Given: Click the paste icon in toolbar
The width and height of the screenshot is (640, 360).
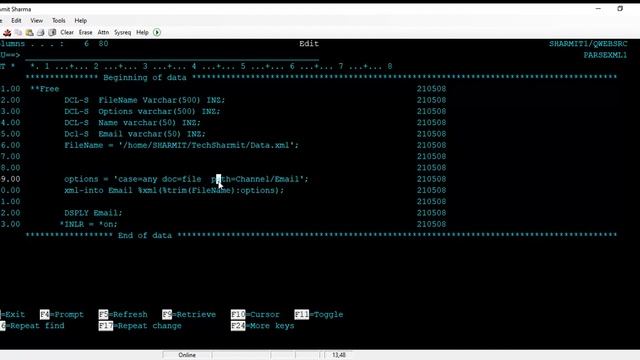Looking at the screenshot, I should pyautogui.click(x=29, y=32).
